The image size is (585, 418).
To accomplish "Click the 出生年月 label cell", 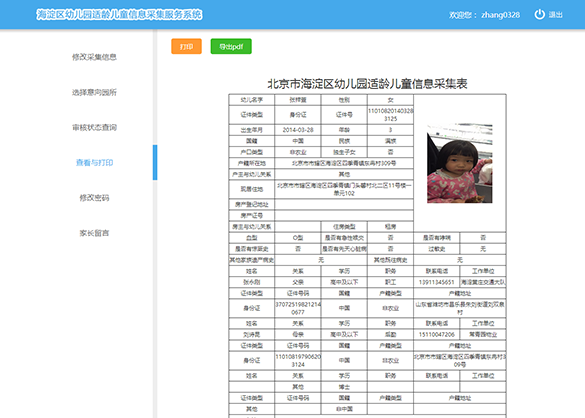I will tap(251, 130).
